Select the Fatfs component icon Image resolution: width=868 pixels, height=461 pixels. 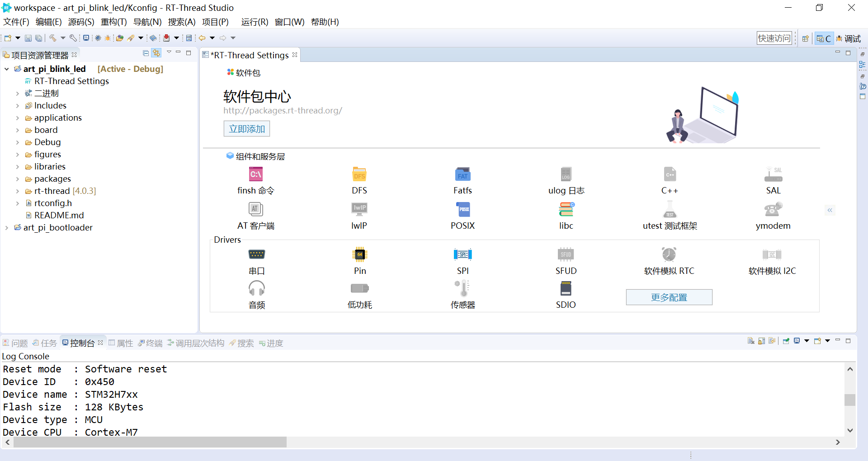click(x=462, y=174)
